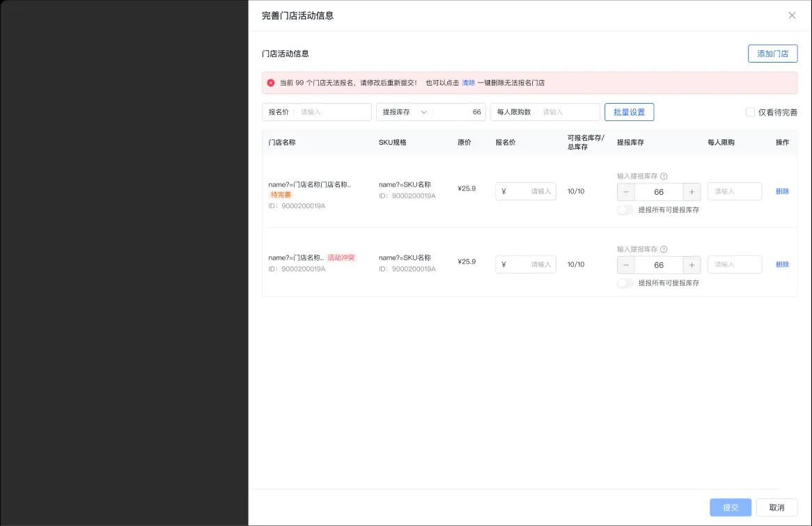
Task: Click the 清除 link in error banner
Action: [468, 83]
